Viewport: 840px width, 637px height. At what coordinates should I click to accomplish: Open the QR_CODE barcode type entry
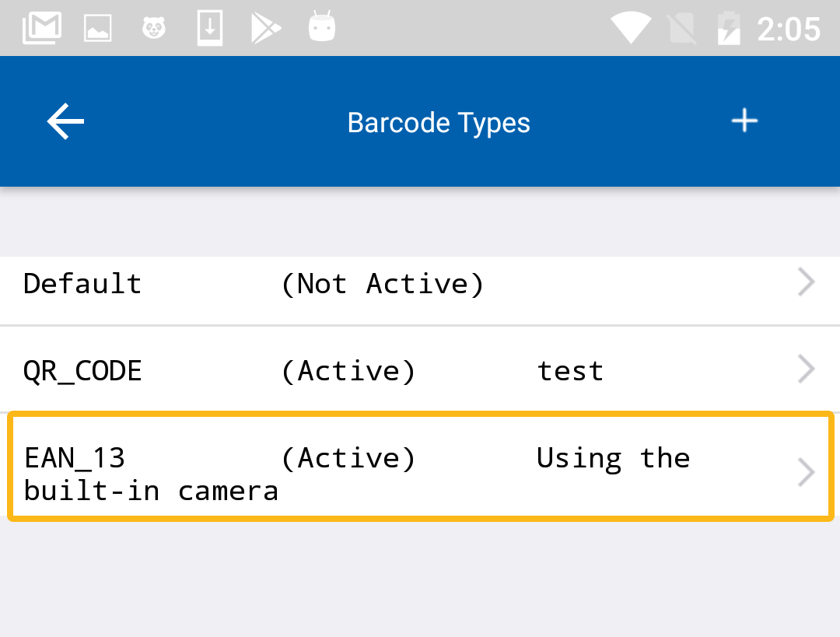click(x=83, y=371)
